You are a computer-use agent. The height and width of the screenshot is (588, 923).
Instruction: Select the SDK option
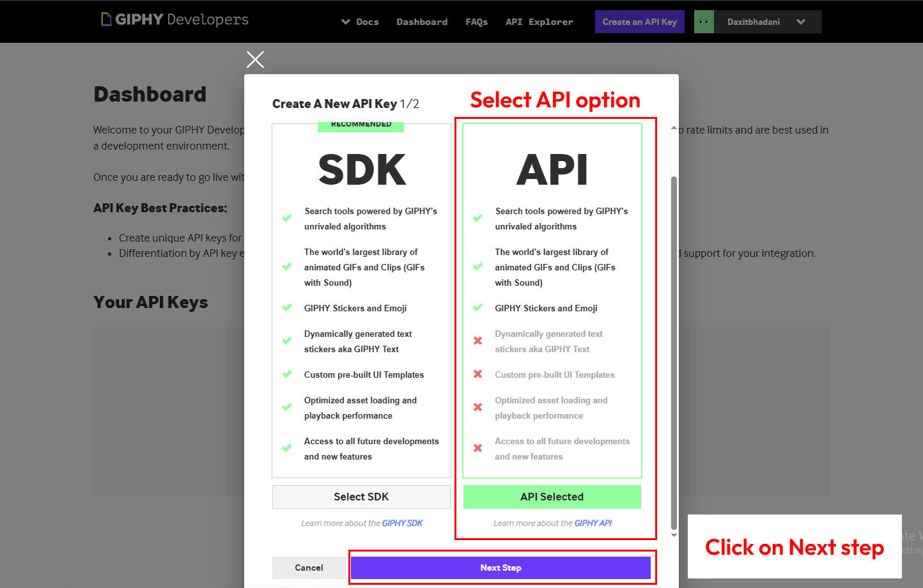click(x=361, y=497)
